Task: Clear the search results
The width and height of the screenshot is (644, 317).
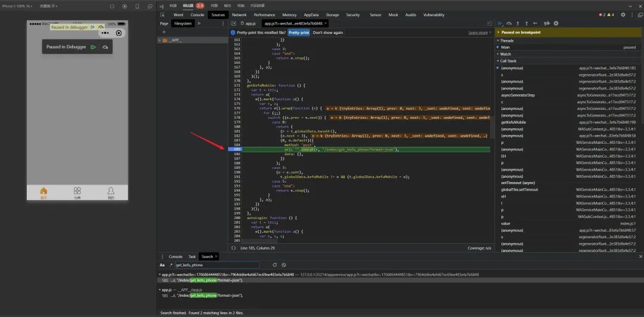Action: (x=284, y=265)
